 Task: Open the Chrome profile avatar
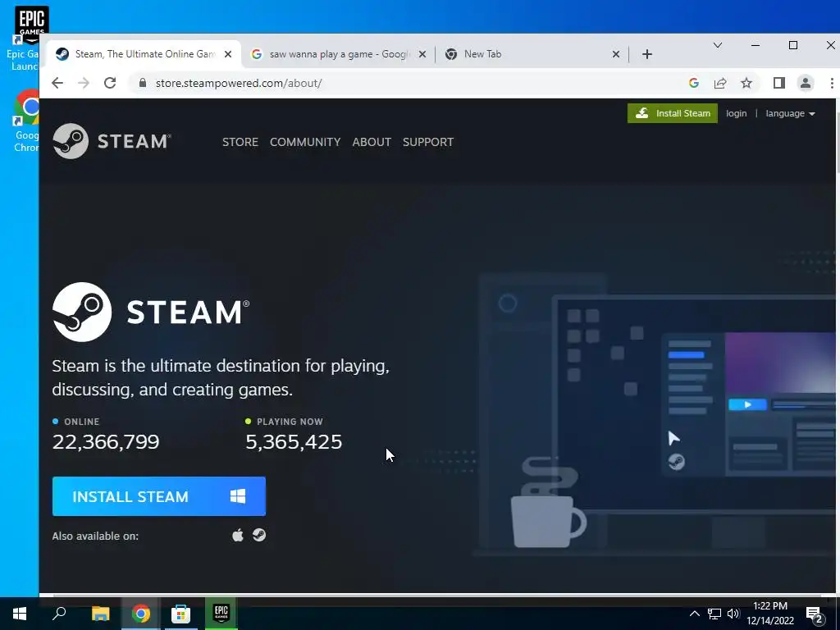806,83
